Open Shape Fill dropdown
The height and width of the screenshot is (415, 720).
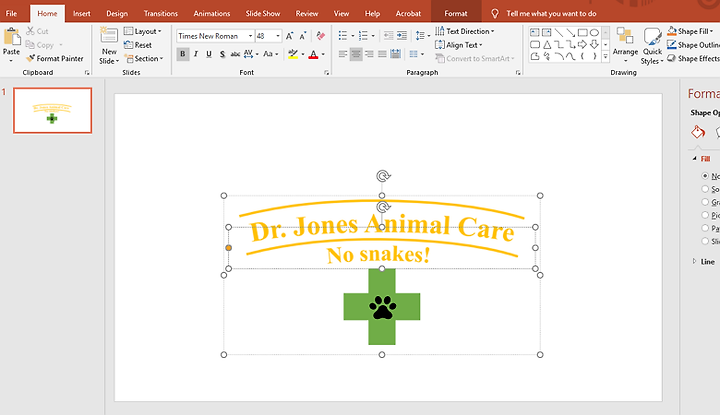[690, 31]
